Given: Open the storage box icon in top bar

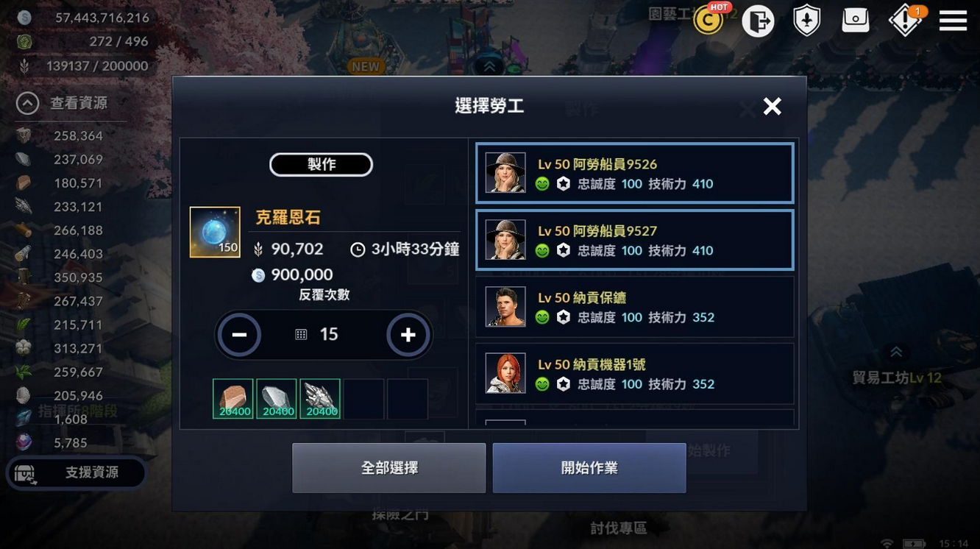Looking at the screenshot, I should pyautogui.click(x=856, y=20).
